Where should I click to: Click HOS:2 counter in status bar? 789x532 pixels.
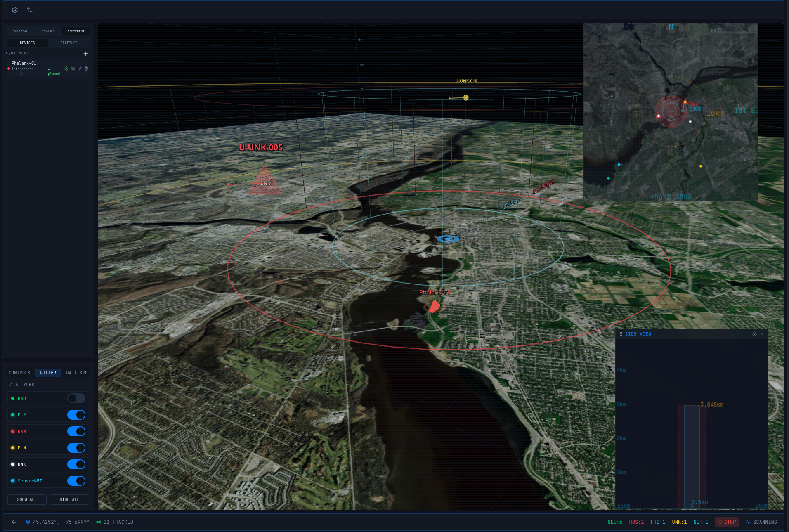636,522
